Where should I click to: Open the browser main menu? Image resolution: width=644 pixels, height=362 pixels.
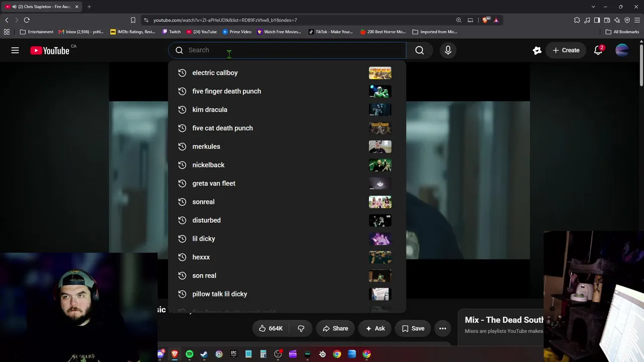(637, 20)
